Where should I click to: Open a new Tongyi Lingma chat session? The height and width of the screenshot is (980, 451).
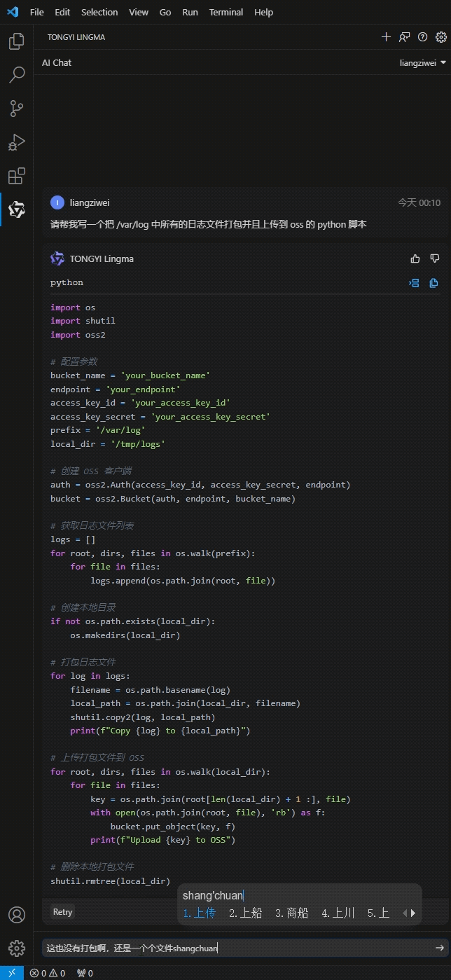(386, 36)
